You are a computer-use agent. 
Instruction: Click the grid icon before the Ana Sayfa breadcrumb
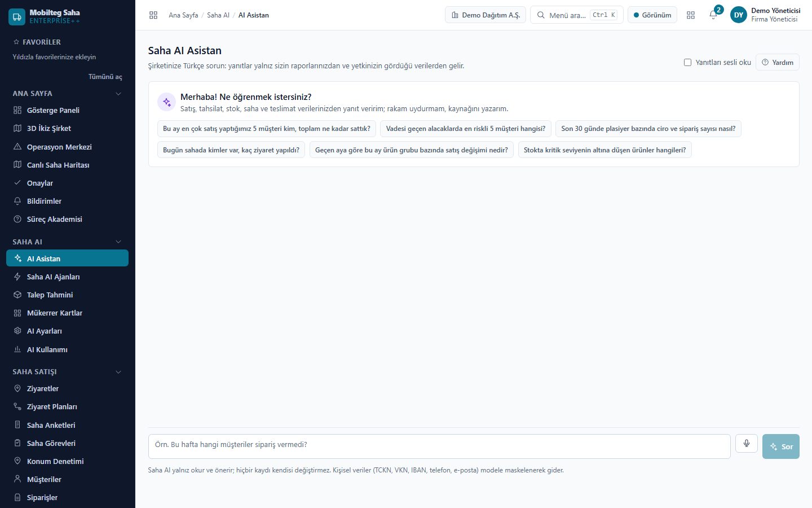153,15
